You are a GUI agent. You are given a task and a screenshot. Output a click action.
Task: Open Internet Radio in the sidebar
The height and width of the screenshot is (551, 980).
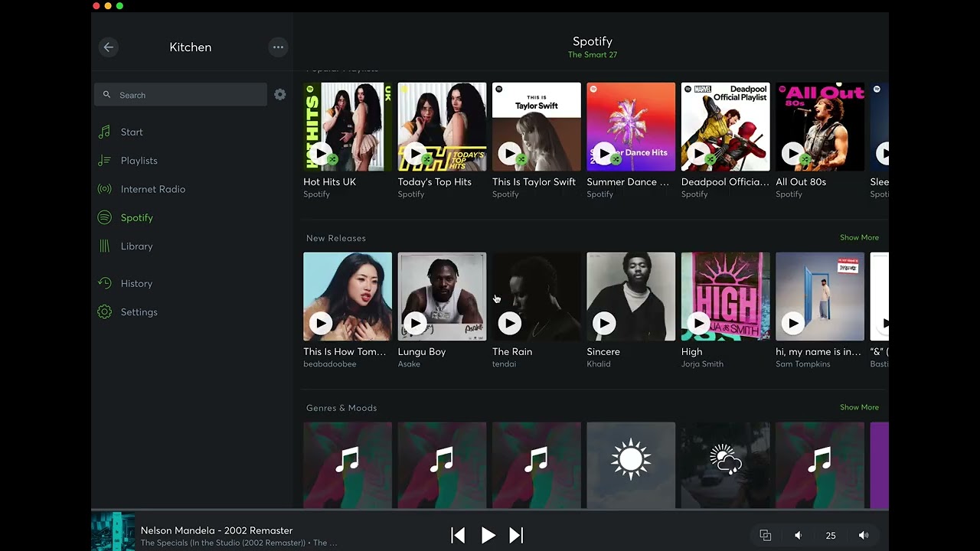coord(152,189)
